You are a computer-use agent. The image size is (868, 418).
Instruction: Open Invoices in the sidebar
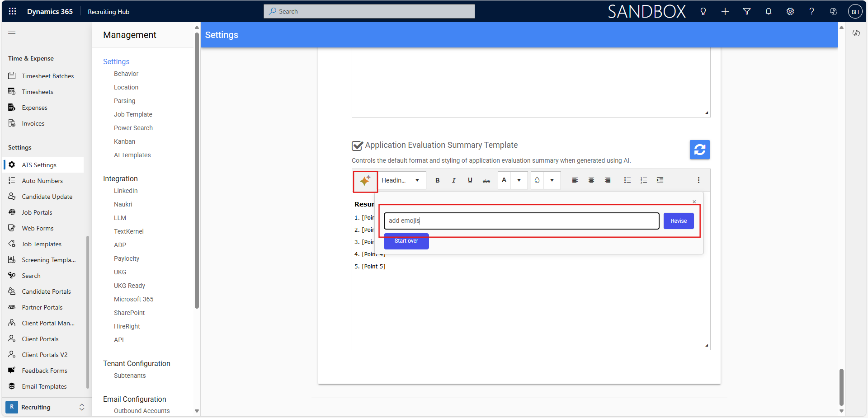coord(33,123)
